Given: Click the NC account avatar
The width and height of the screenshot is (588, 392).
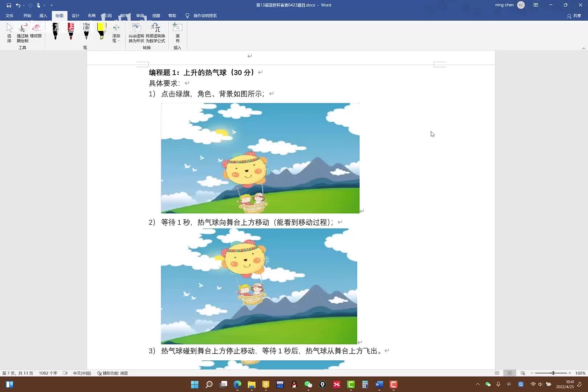Looking at the screenshot, I should click(x=521, y=5).
